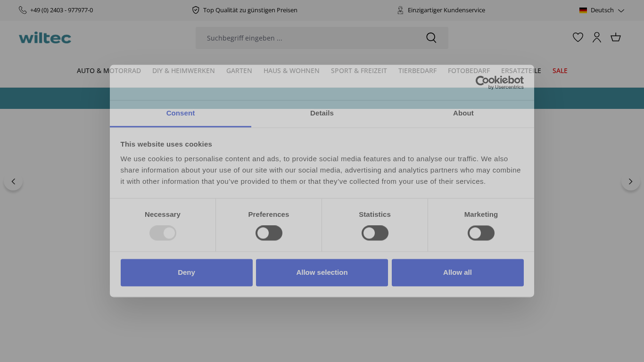Click the Deny button

click(186, 272)
